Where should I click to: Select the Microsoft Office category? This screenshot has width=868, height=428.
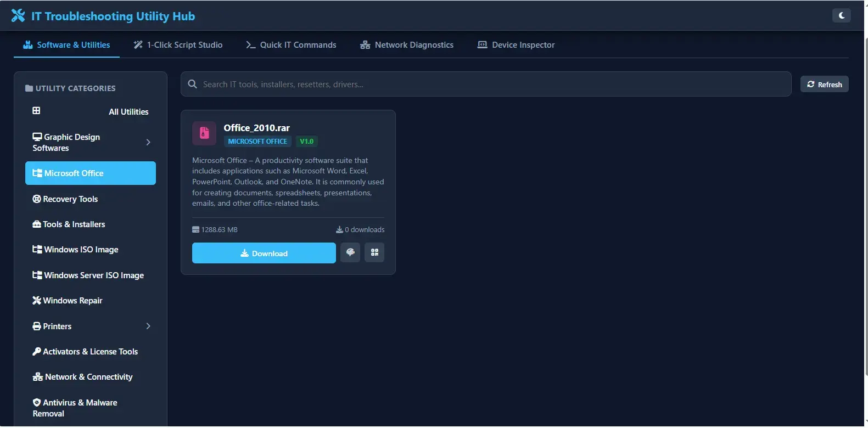[x=91, y=173]
